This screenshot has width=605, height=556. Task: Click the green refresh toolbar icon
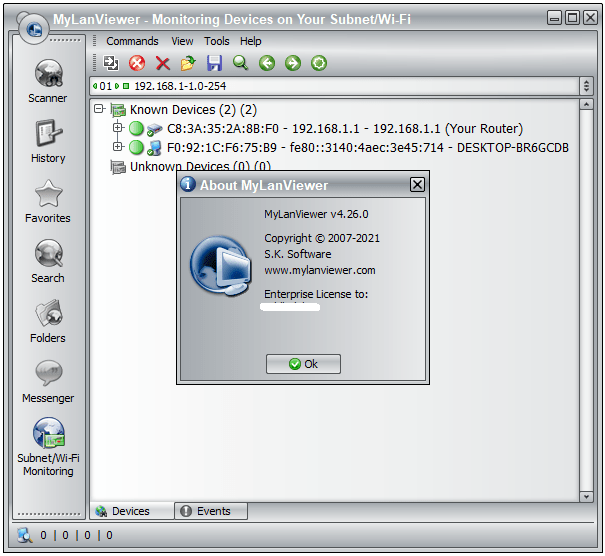point(319,63)
